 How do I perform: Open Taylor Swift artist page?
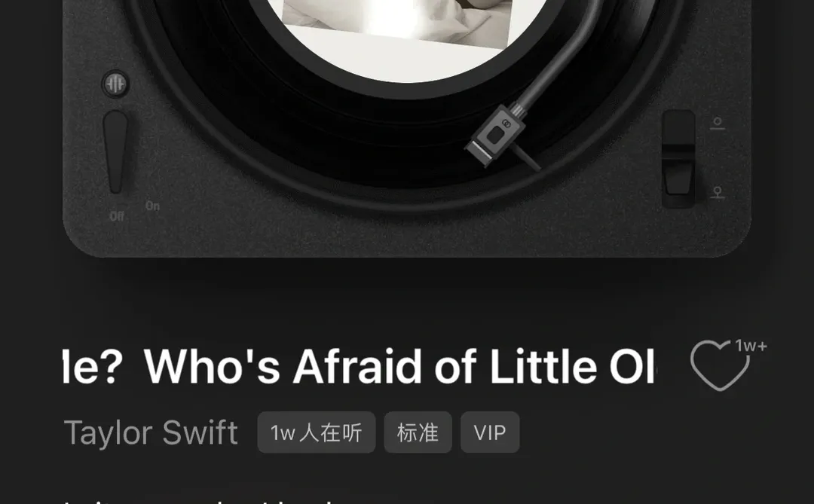pos(151,432)
